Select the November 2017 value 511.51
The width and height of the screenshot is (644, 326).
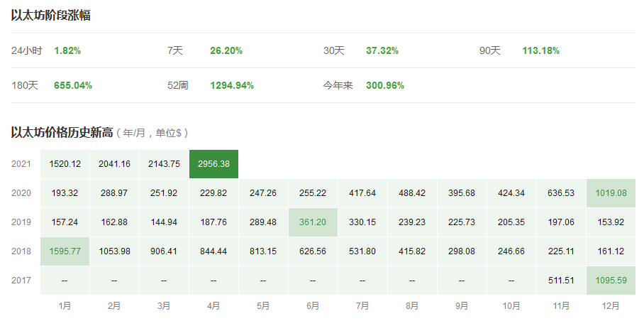pyautogui.click(x=561, y=281)
